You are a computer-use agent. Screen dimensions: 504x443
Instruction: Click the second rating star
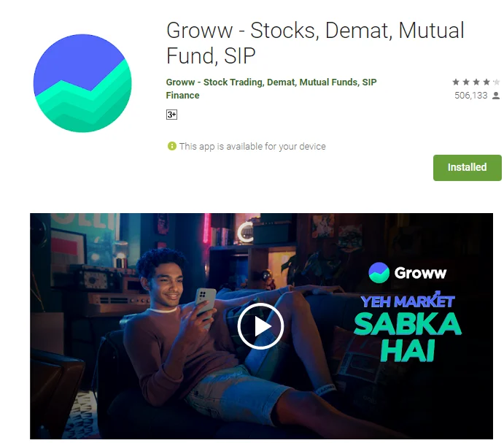point(466,82)
